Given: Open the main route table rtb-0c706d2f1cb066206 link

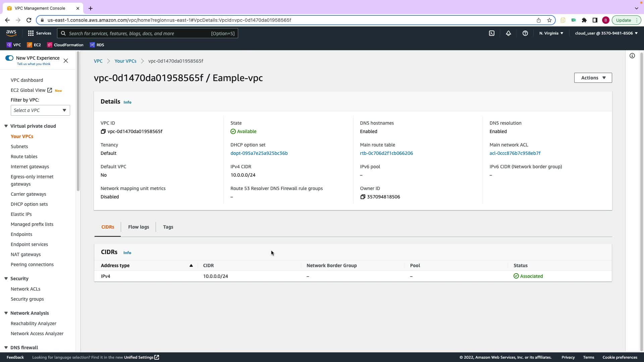Looking at the screenshot, I should (386, 153).
